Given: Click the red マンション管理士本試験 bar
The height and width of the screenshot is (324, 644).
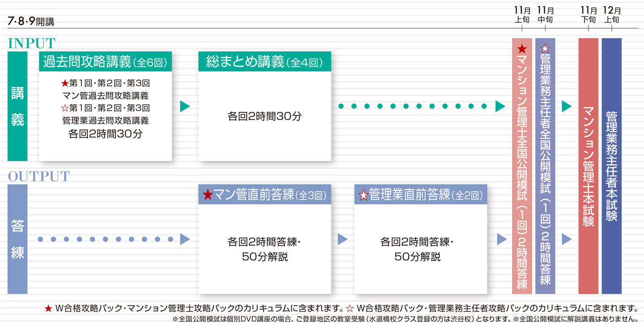Looking at the screenshot, I should pos(588,166).
